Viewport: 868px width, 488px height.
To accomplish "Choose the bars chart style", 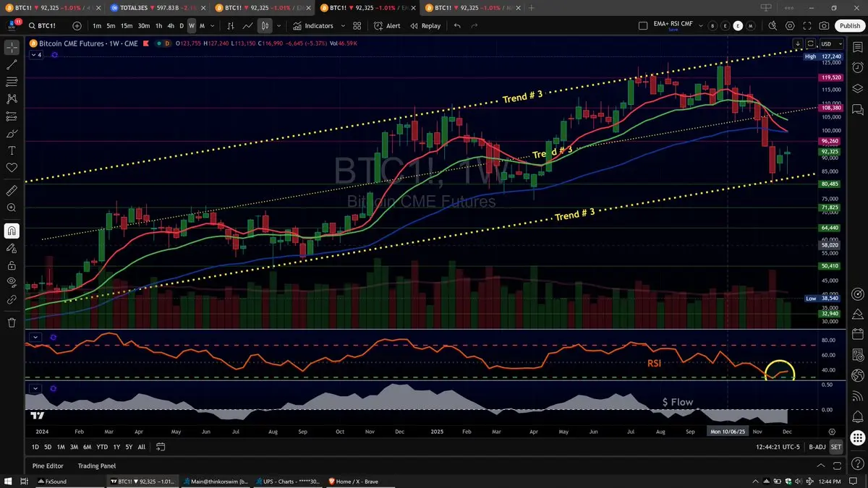I will (229, 25).
